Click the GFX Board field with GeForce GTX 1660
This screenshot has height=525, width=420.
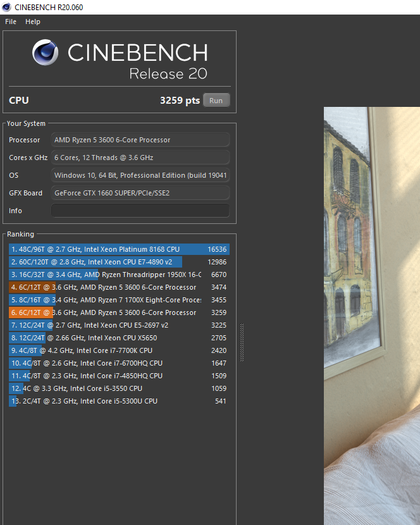[140, 193]
